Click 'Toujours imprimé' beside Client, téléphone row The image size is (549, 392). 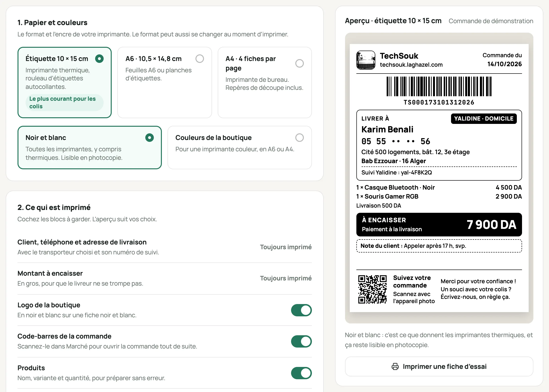point(286,247)
